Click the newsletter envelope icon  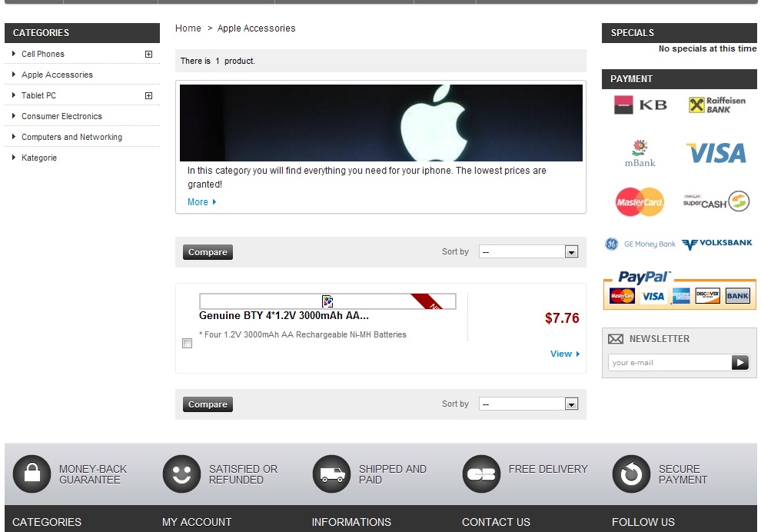click(616, 339)
